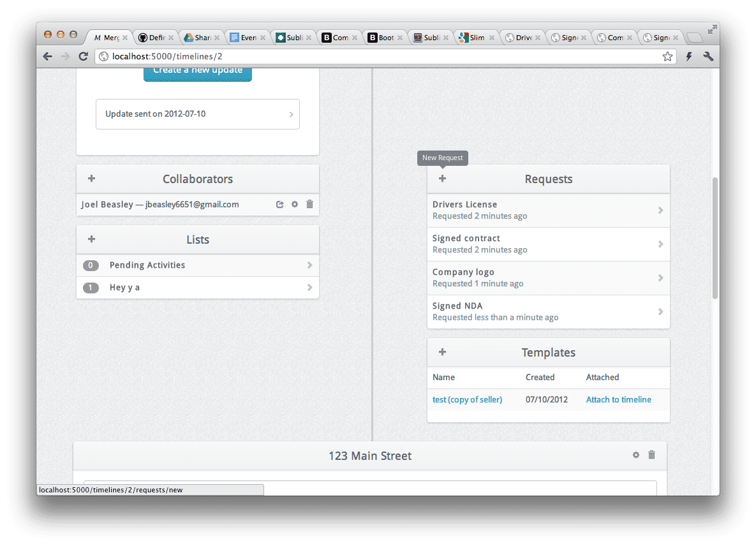
Task: Open update sent on 2012-07-10
Action: [198, 114]
